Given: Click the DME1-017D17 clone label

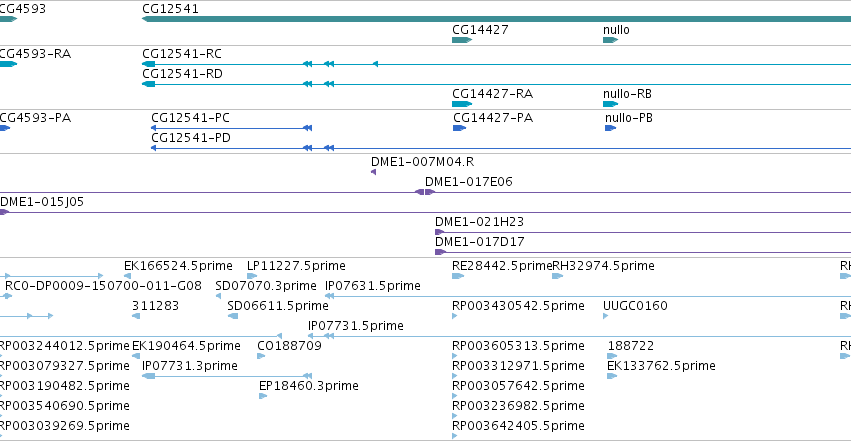Looking at the screenshot, I should click(x=480, y=242).
